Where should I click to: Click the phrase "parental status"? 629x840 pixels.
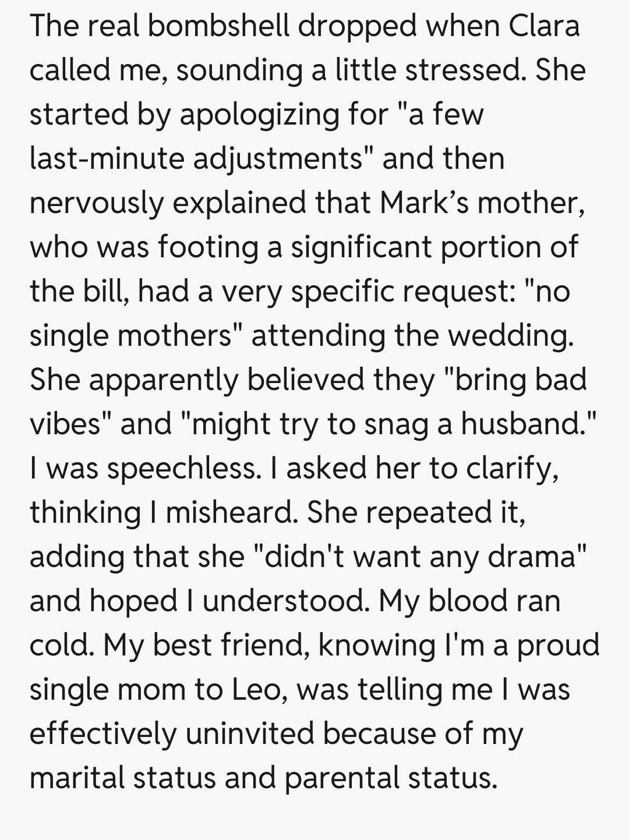tap(391, 778)
